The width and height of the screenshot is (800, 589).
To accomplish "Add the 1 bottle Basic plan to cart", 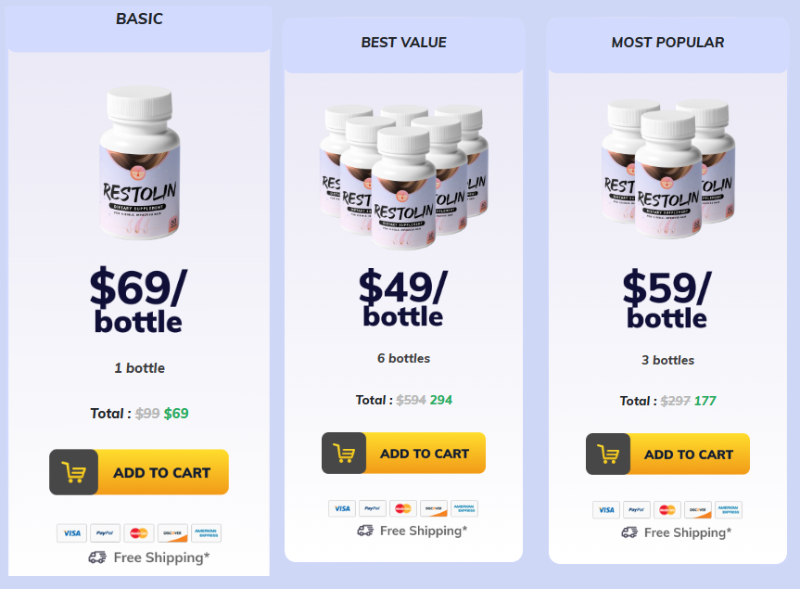I will (139, 472).
